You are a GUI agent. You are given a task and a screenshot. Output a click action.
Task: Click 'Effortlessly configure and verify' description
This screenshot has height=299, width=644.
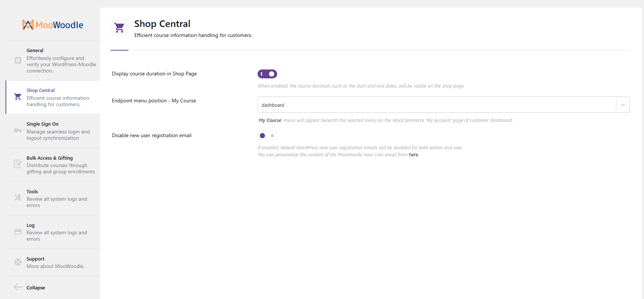click(x=61, y=64)
